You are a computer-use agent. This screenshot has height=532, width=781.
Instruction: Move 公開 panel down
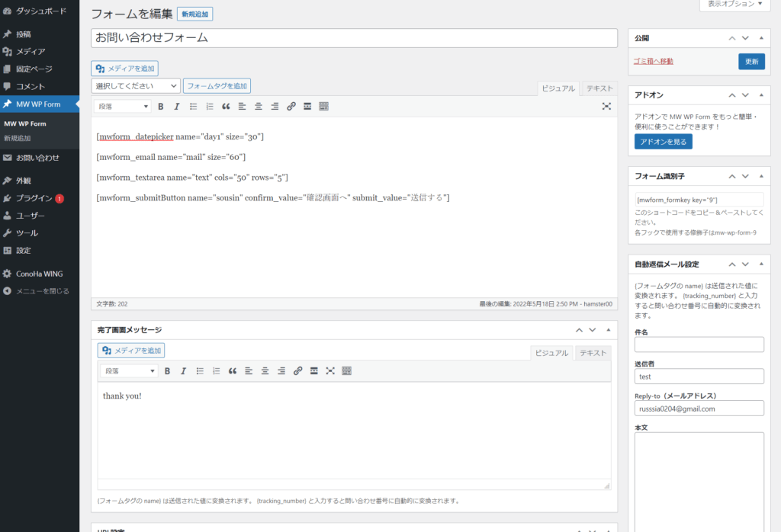click(x=745, y=38)
